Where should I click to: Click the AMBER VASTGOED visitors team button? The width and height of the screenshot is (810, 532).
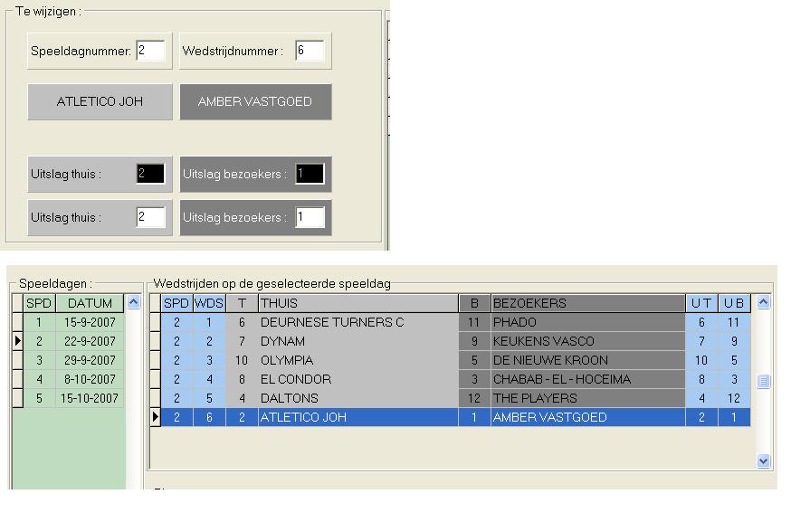255,101
